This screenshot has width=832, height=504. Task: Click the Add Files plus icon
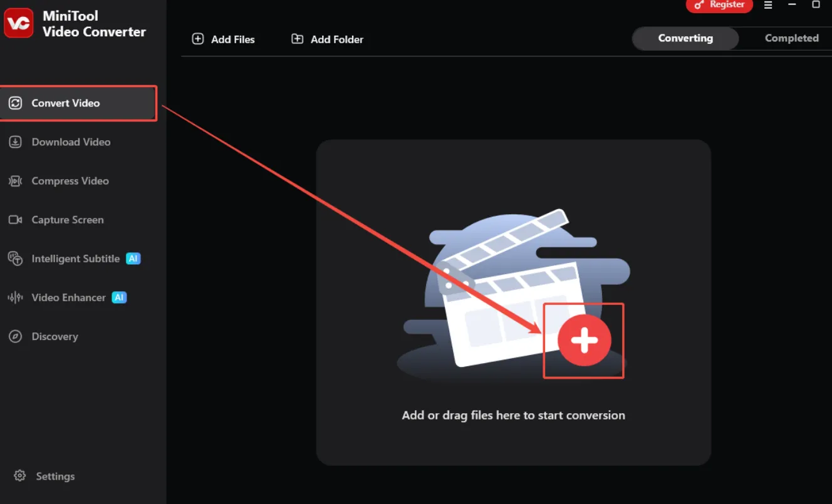click(198, 39)
